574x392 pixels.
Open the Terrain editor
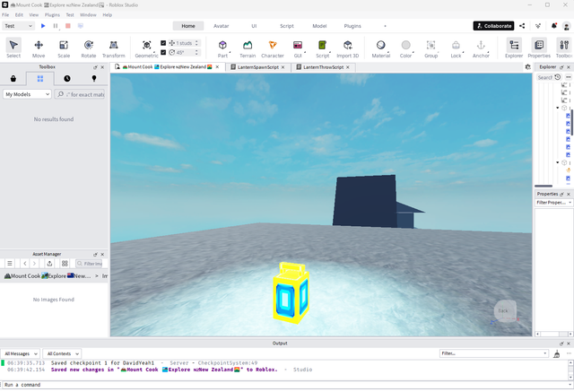[x=248, y=48]
